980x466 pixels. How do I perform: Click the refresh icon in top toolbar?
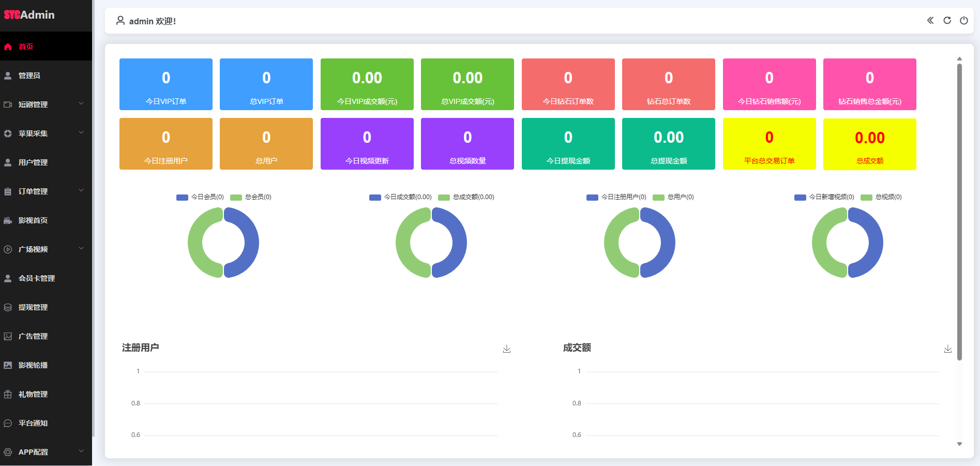(x=947, y=21)
